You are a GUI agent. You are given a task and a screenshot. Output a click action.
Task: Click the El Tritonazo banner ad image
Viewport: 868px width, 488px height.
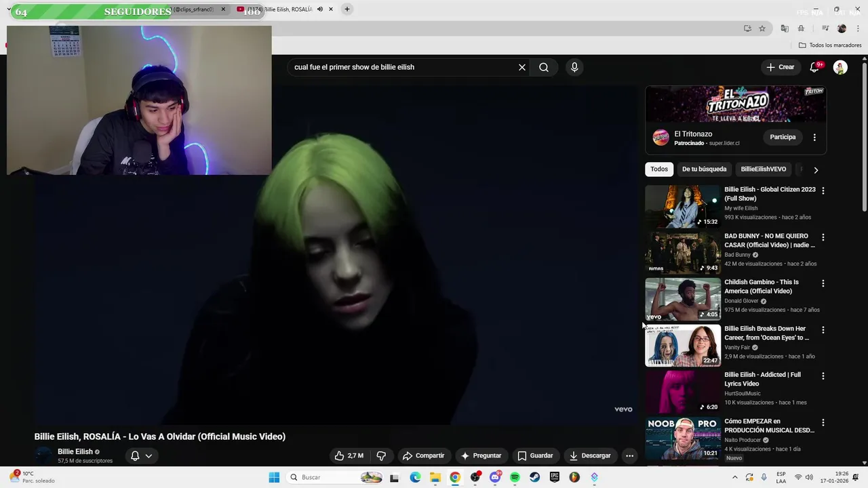click(x=736, y=104)
